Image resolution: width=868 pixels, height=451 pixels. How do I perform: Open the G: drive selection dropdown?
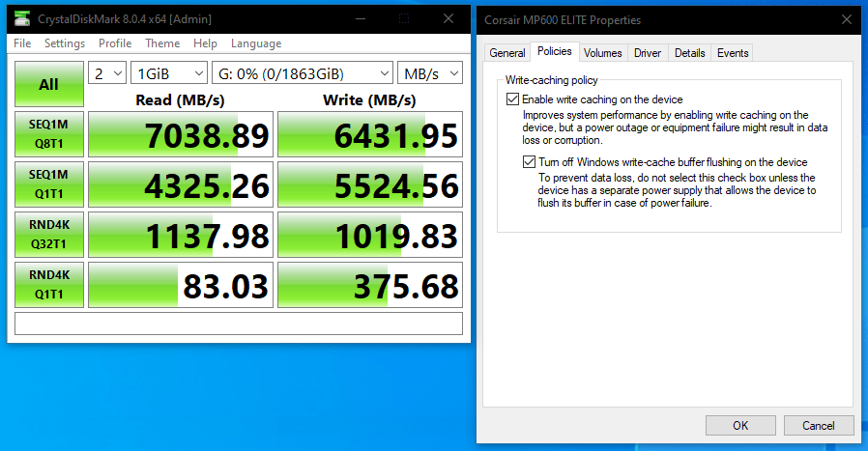pyautogui.click(x=302, y=73)
